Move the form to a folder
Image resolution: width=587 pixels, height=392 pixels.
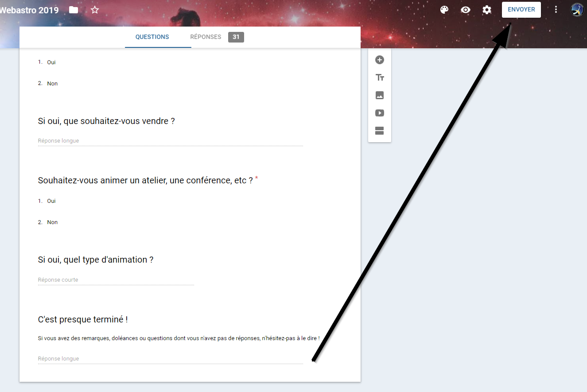click(x=74, y=10)
